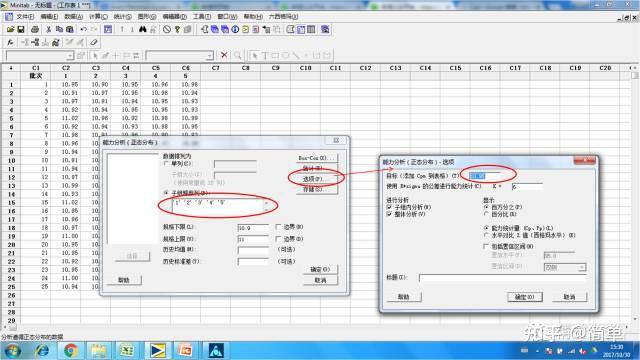Click the 选项 Options button
The image size is (640, 360).
[318, 179]
